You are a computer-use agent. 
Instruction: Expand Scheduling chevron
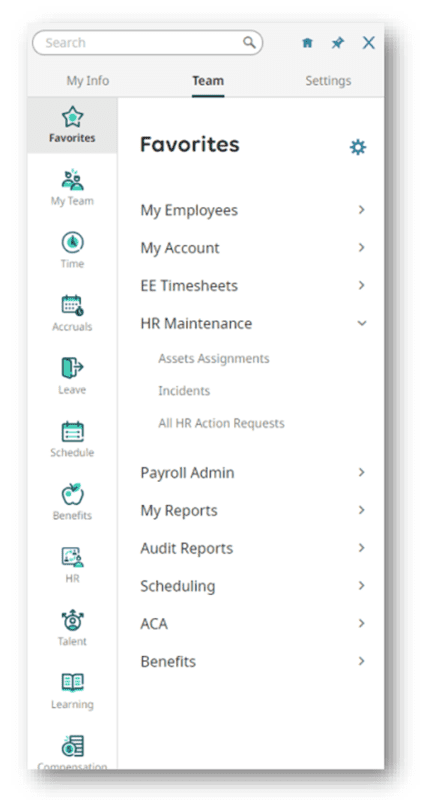(x=362, y=585)
